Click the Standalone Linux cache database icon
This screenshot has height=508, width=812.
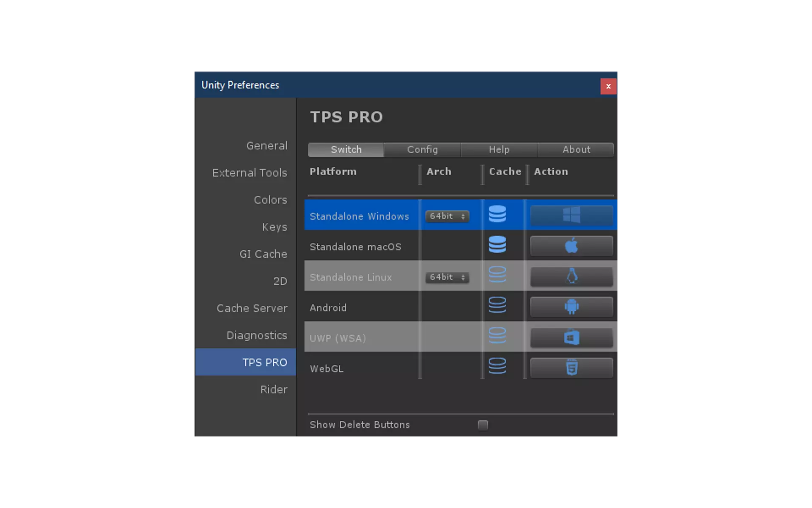(497, 275)
